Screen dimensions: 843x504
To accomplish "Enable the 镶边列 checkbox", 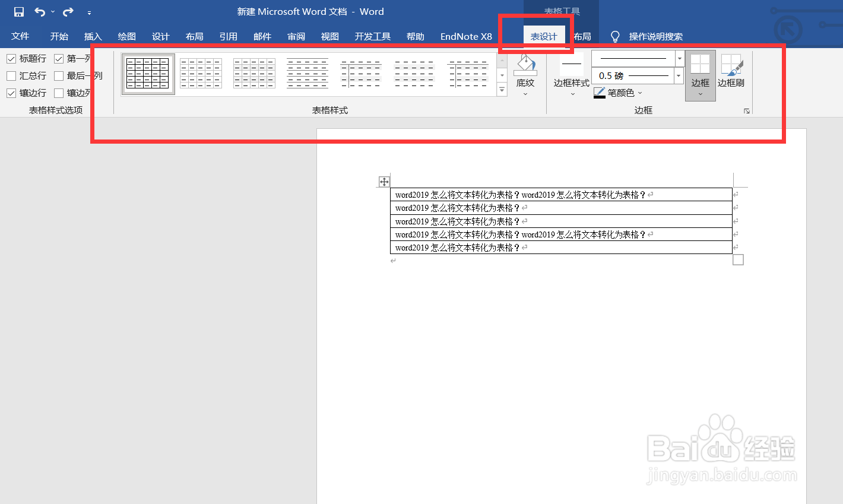I will (59, 93).
